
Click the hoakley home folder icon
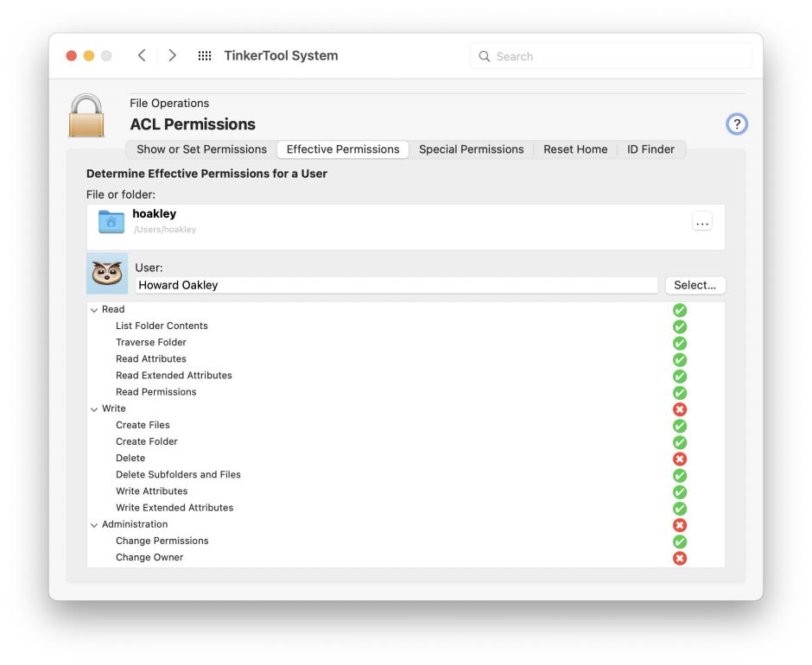pyautogui.click(x=111, y=222)
